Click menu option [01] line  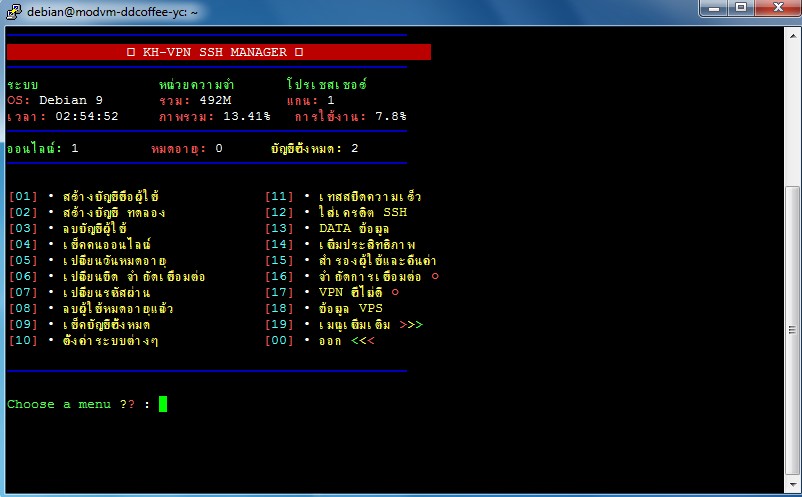click(84, 196)
